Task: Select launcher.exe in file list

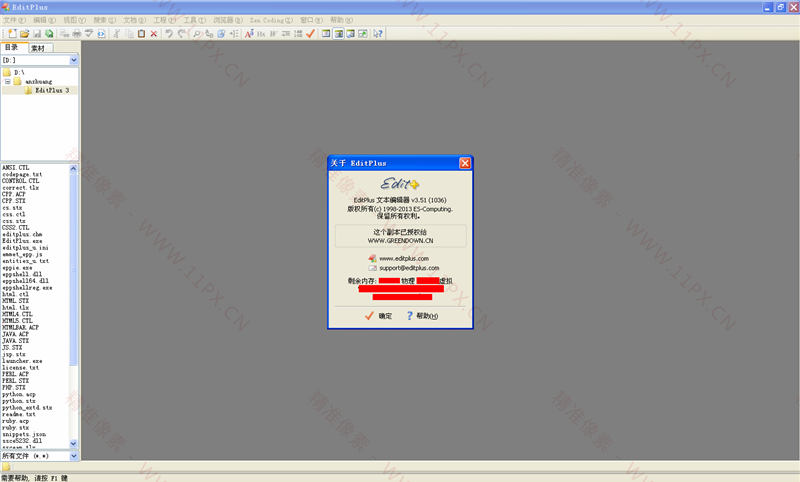Action: (22, 361)
